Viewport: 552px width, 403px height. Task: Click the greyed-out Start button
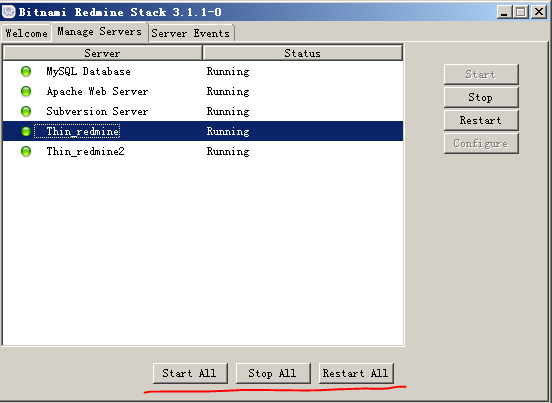pos(481,74)
